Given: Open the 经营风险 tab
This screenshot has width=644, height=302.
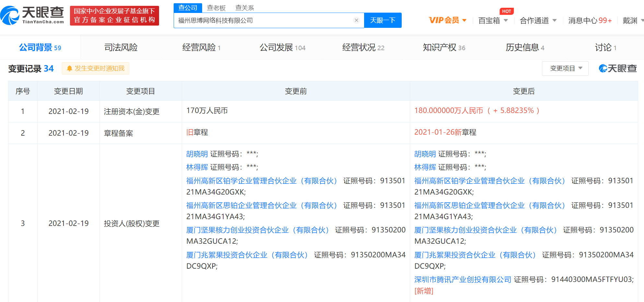Looking at the screenshot, I should click(201, 48).
